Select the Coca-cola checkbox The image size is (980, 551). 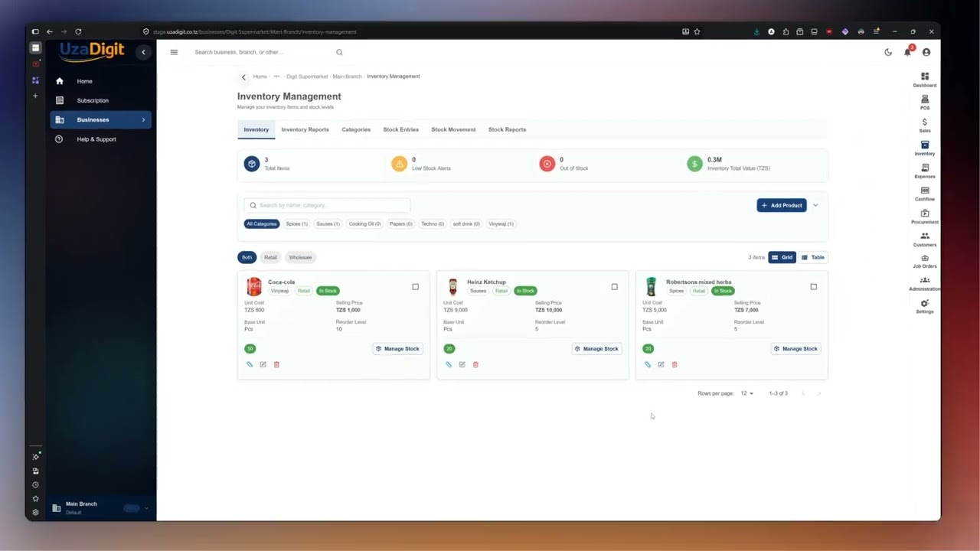point(416,287)
